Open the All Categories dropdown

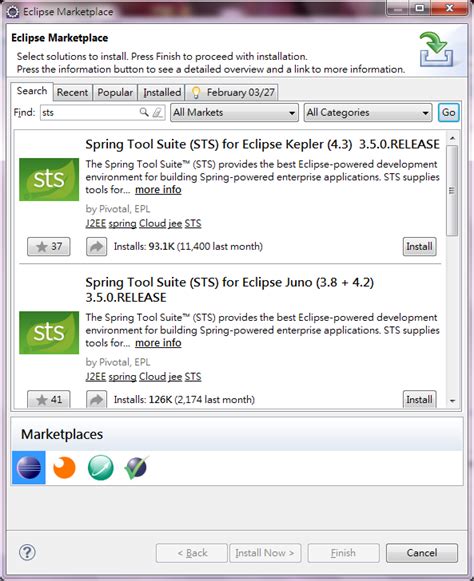click(x=368, y=112)
